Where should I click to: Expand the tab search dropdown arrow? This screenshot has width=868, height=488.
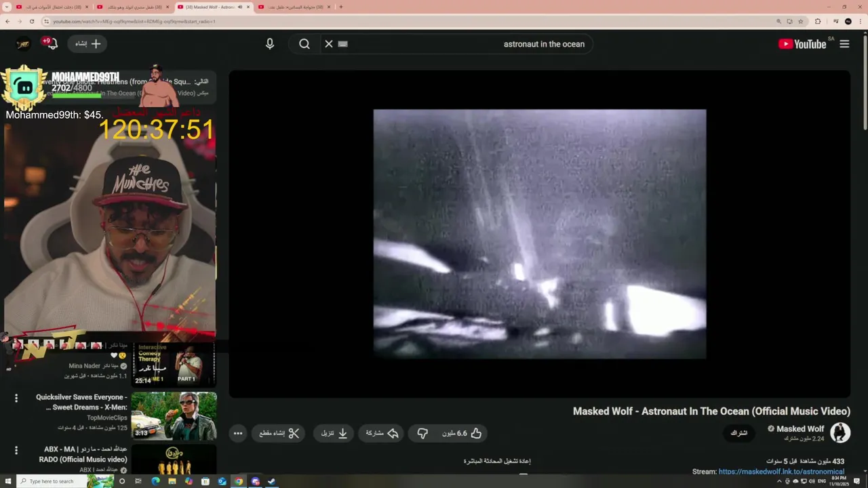[6, 7]
